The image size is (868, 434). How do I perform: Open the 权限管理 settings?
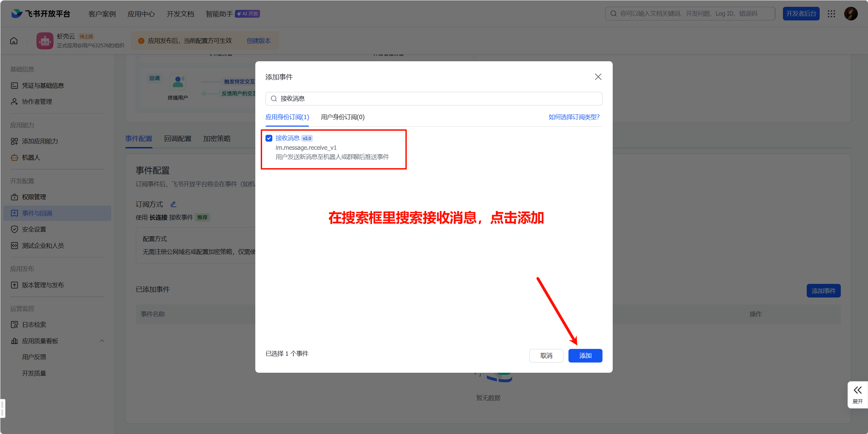point(34,197)
